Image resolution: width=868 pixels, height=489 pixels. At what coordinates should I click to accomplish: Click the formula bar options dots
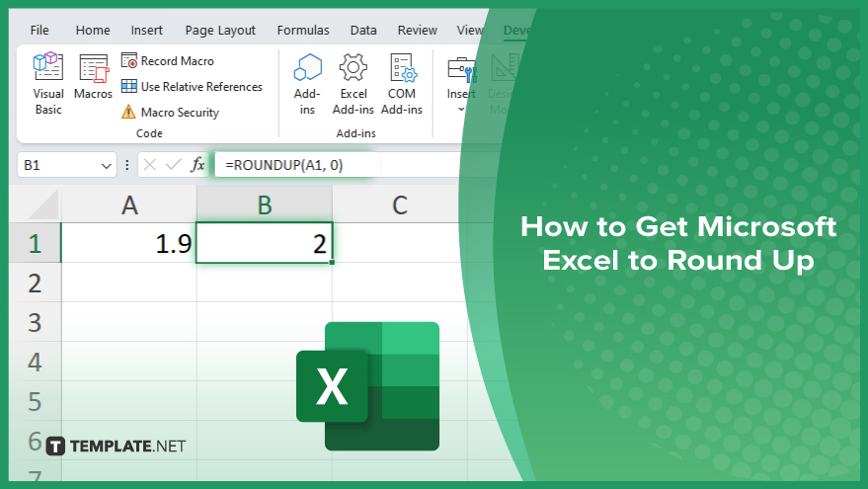pos(127,165)
